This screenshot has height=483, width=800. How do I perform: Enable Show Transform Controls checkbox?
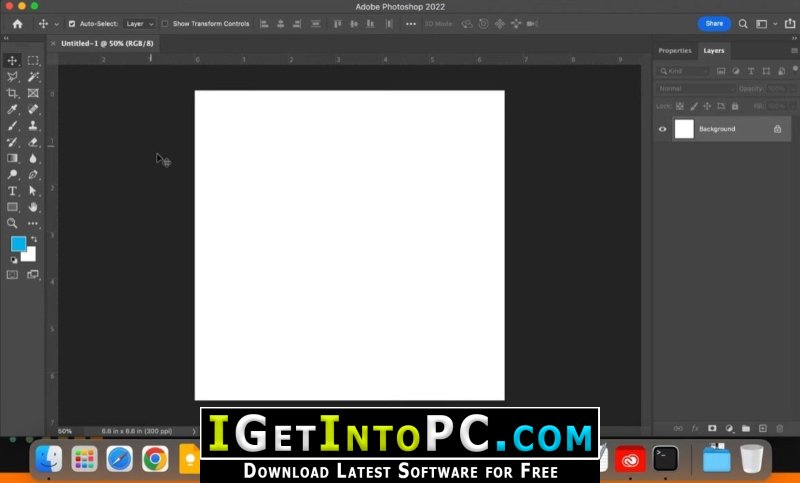point(165,24)
